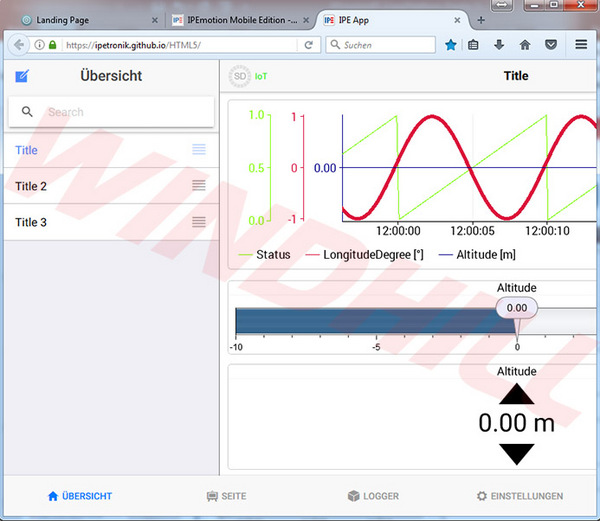Click the reorder handle for Title
600x521 pixels.
(x=199, y=149)
